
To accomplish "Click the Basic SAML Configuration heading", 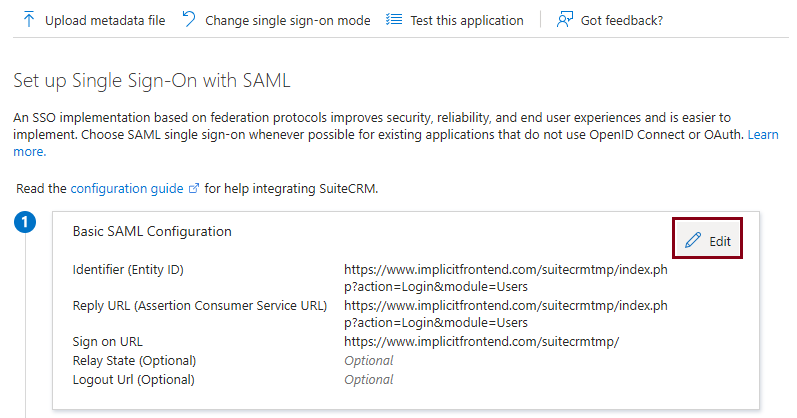I will point(152,231).
